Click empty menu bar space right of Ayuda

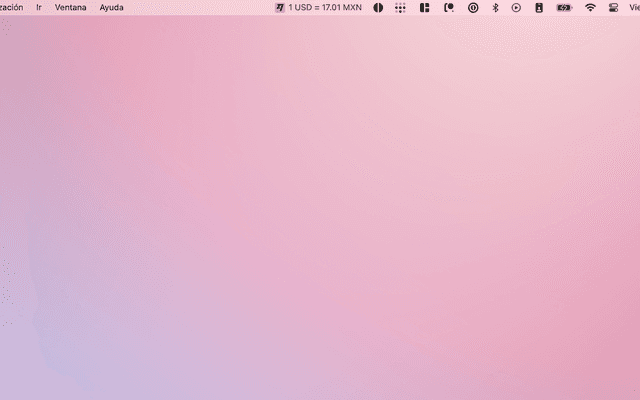coord(200,7)
